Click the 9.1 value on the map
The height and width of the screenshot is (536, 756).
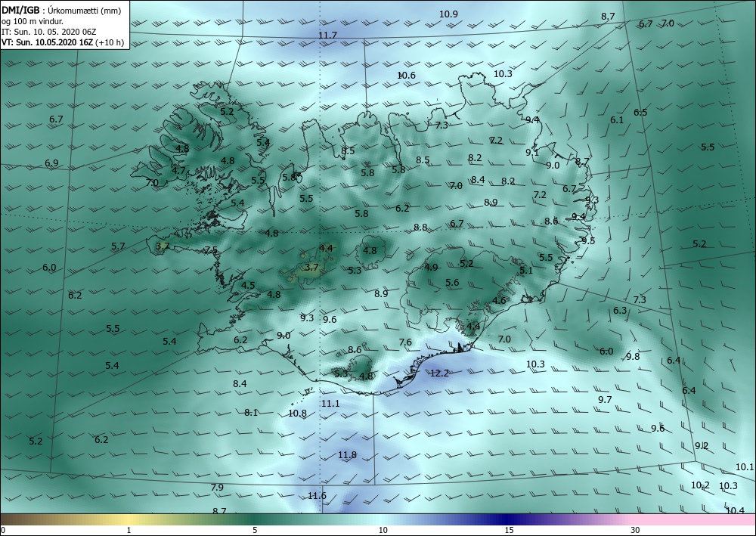532,152
